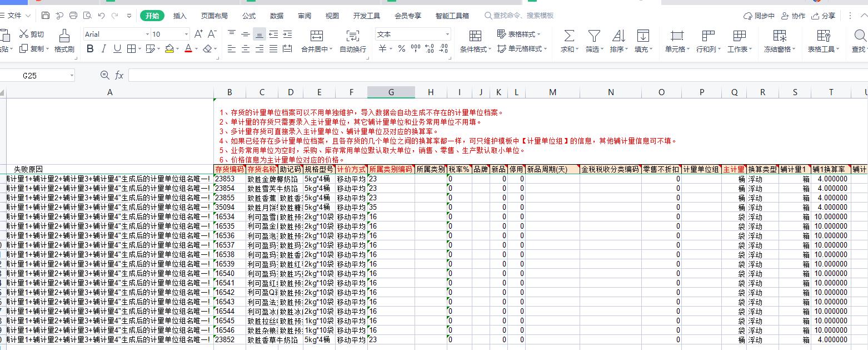Click the eraser clear-format icon
This screenshot has width=868, height=350.
tap(207, 49)
